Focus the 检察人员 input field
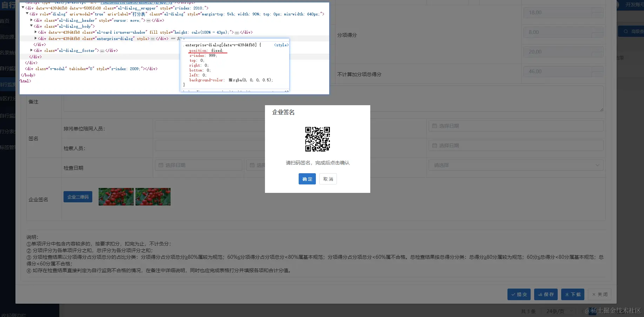The width and height of the screenshot is (644, 317). click(x=210, y=146)
